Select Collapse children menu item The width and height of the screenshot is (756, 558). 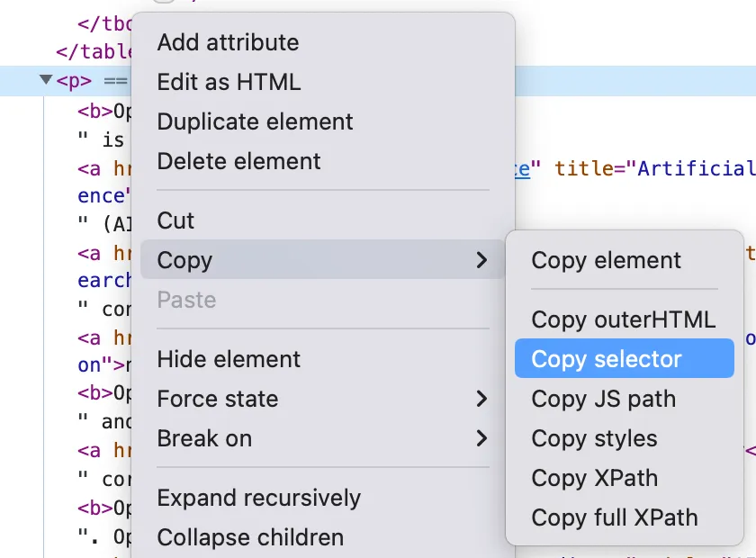(250, 537)
